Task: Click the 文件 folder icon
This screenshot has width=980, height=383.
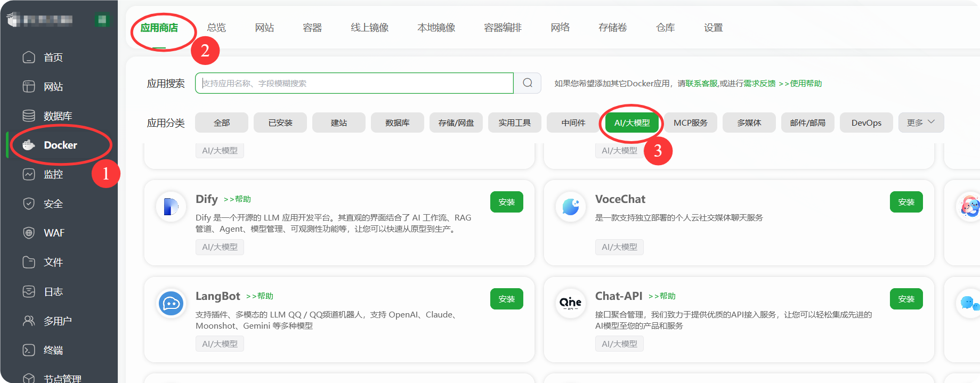Action: (x=29, y=262)
